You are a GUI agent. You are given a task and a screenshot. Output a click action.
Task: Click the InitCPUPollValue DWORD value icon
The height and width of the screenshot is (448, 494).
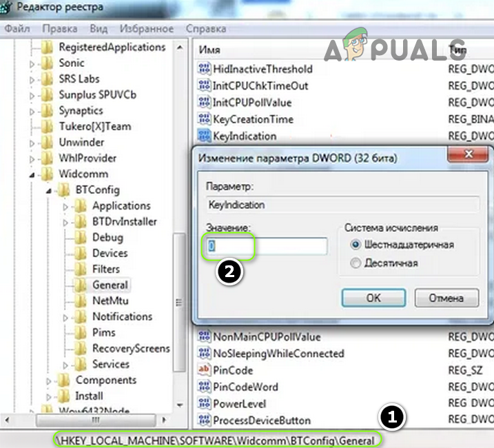(204, 102)
